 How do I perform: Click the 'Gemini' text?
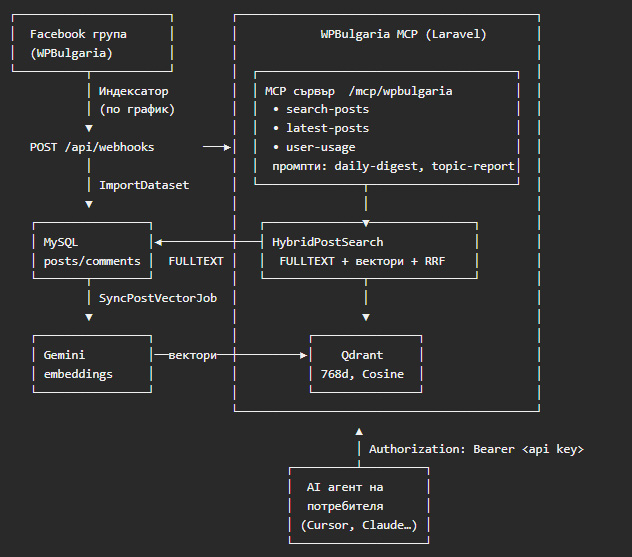click(x=64, y=355)
